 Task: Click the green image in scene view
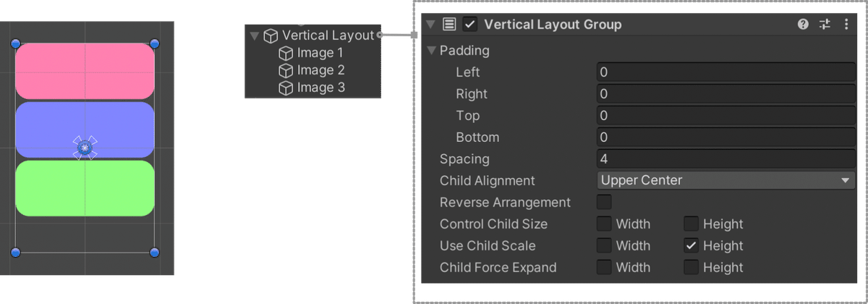tap(85, 188)
